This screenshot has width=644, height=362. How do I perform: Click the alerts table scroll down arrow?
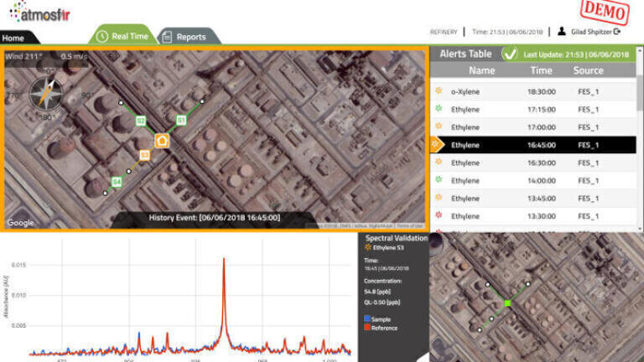pos(640,229)
